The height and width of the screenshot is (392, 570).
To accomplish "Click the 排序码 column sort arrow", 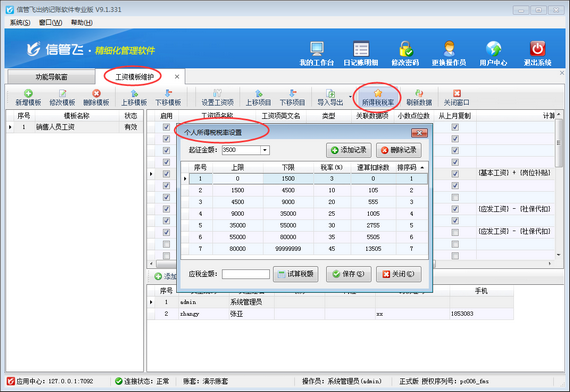I will (x=422, y=168).
